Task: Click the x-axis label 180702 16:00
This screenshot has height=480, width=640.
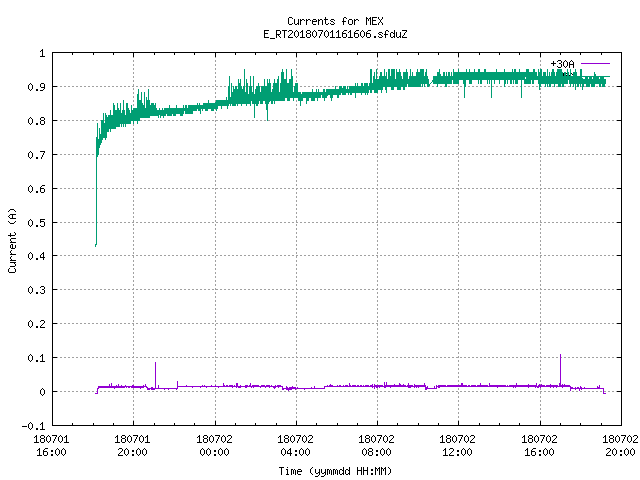Action: 539,446
